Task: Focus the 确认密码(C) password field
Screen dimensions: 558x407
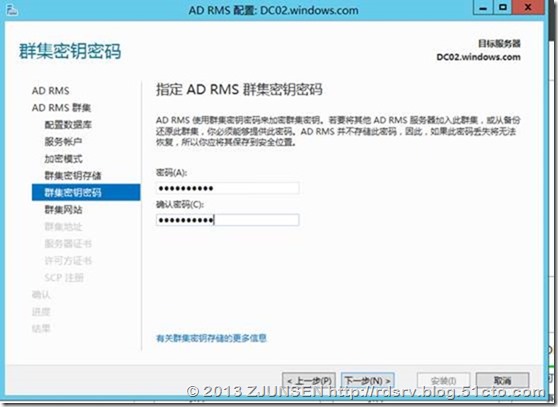Action: tap(228, 220)
